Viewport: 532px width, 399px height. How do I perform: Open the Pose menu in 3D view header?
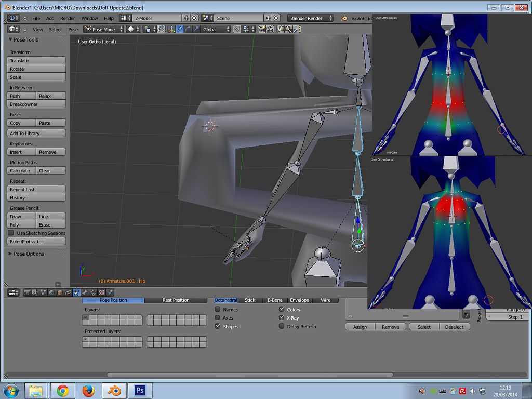click(73, 30)
